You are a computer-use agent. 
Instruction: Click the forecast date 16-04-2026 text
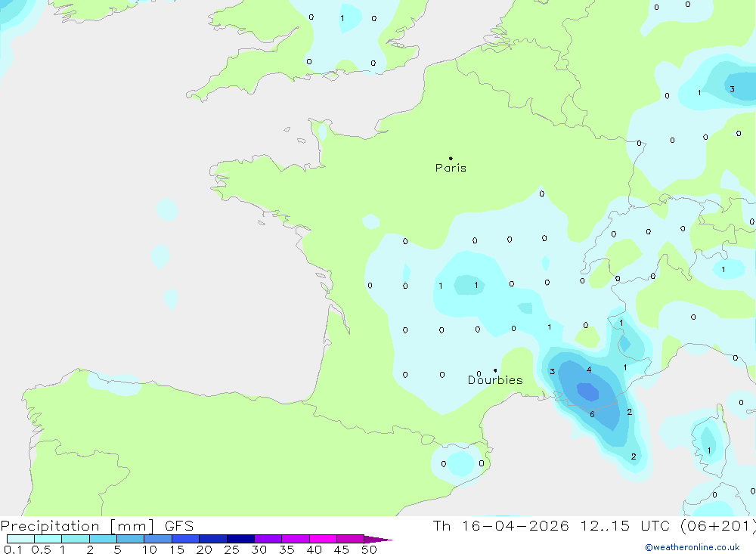[x=515, y=526]
